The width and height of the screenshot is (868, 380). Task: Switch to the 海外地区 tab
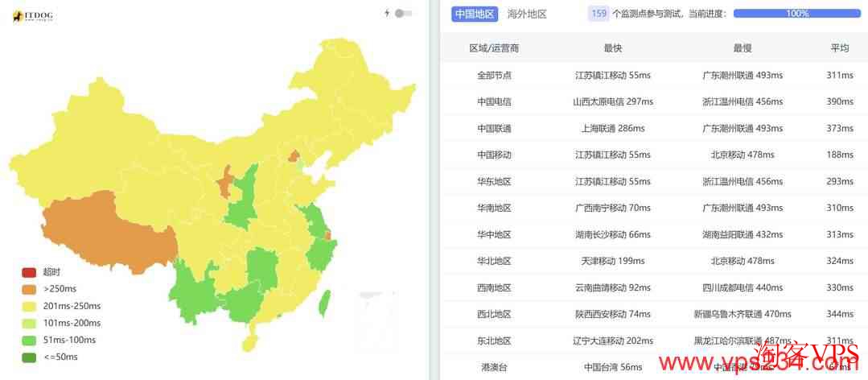(527, 14)
